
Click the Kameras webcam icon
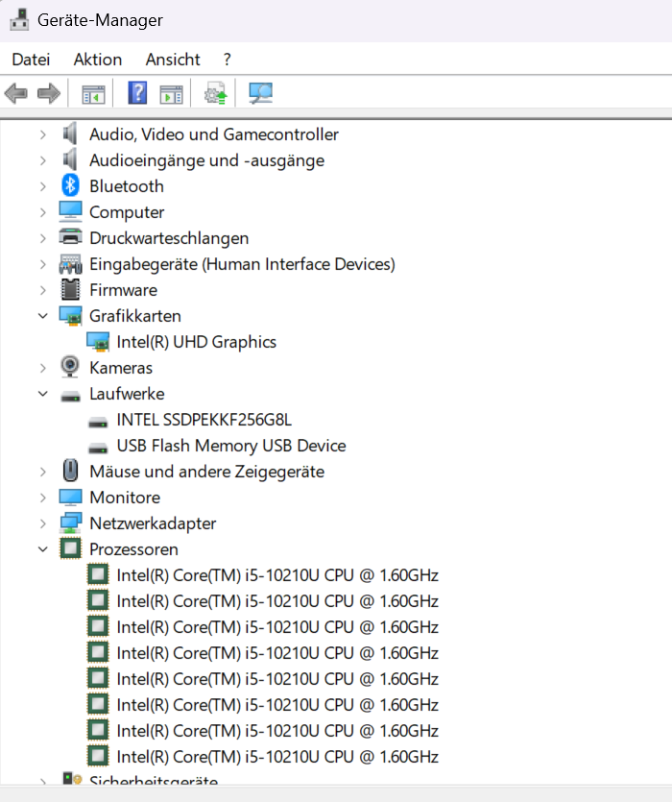pyautogui.click(x=70, y=367)
